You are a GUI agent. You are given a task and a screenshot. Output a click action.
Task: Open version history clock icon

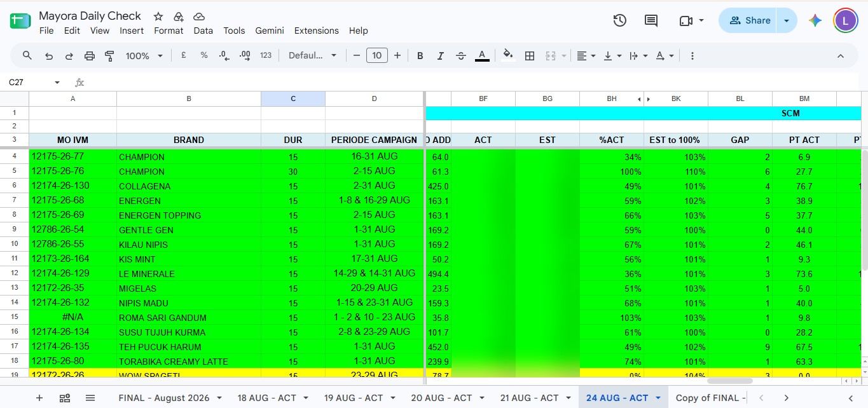(620, 20)
